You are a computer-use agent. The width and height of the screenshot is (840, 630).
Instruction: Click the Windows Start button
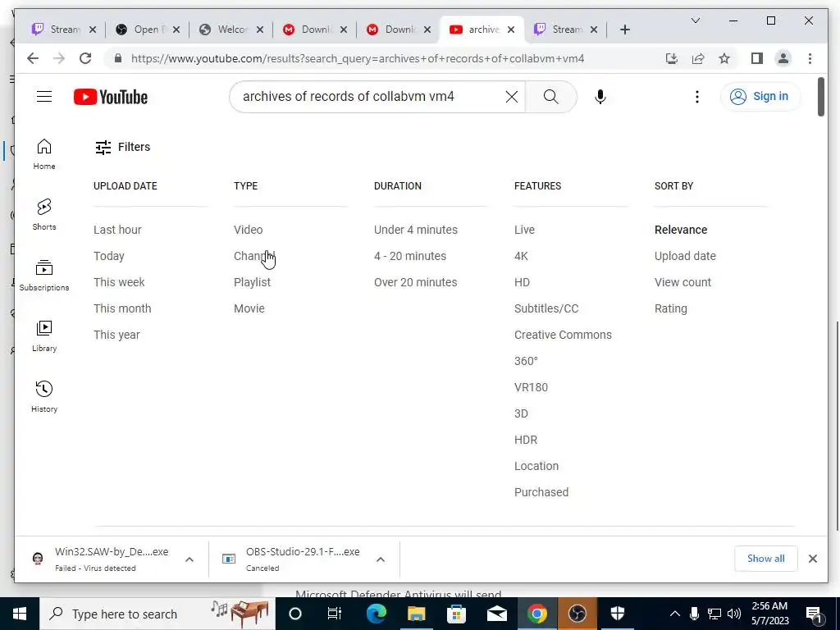click(x=20, y=614)
